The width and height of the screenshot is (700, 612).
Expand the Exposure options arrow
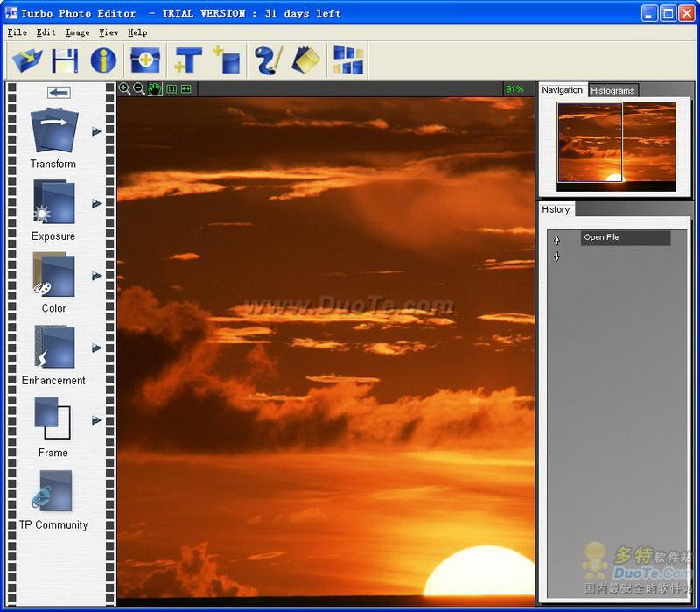(96, 204)
